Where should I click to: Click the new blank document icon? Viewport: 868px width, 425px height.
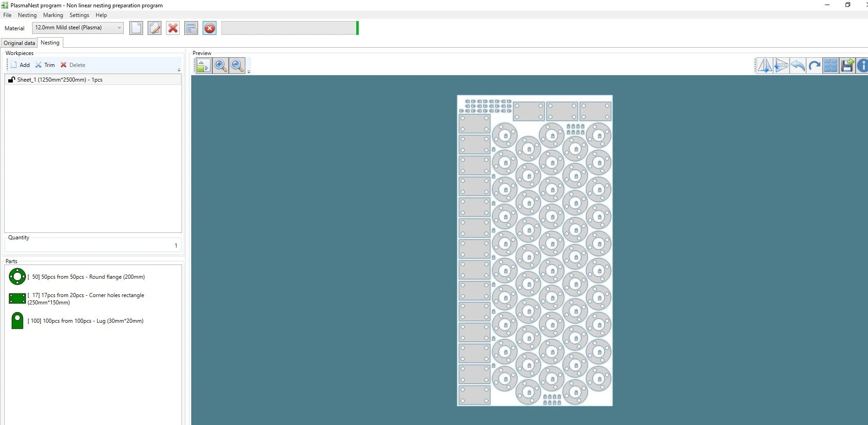(136, 28)
